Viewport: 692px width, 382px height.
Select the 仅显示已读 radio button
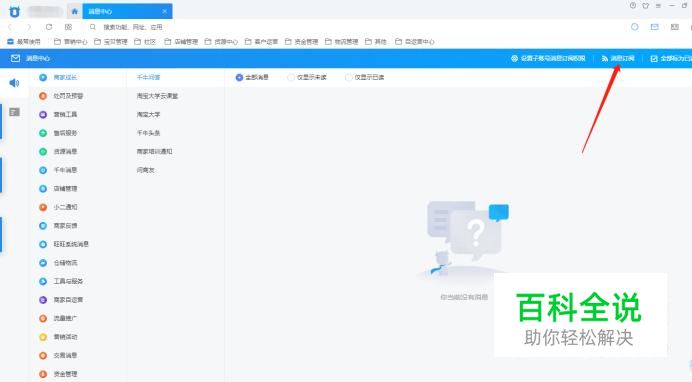(x=349, y=77)
